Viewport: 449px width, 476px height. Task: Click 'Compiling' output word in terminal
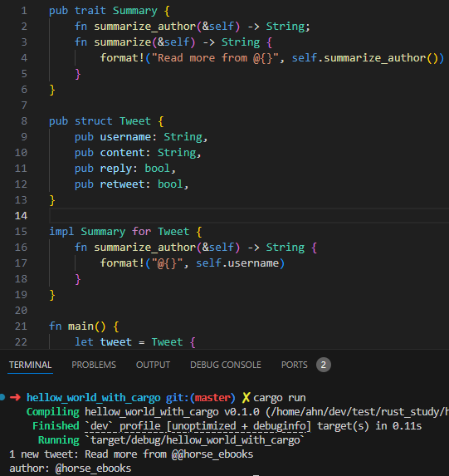click(x=53, y=412)
